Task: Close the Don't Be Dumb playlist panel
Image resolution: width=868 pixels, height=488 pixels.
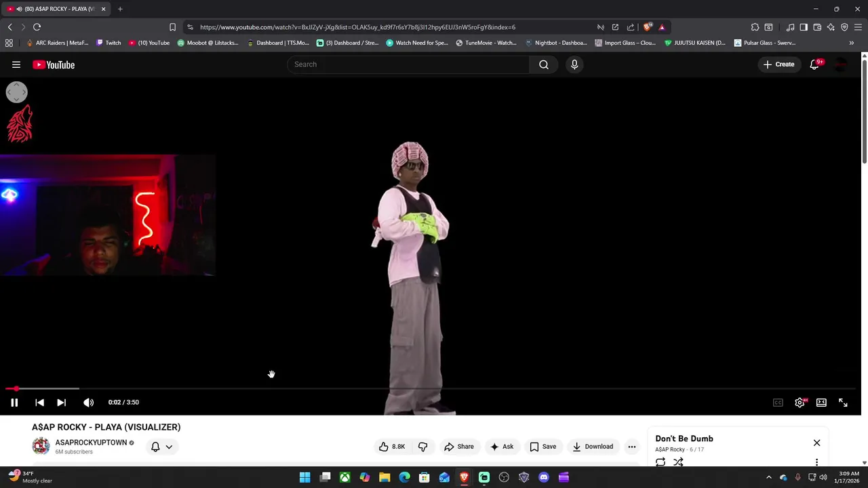Action: pyautogui.click(x=816, y=443)
